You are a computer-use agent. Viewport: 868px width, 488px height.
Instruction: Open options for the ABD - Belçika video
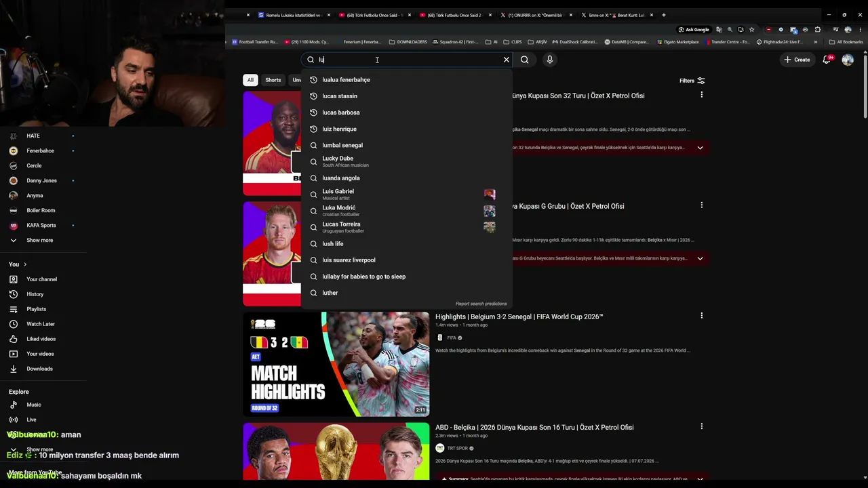[701, 426]
